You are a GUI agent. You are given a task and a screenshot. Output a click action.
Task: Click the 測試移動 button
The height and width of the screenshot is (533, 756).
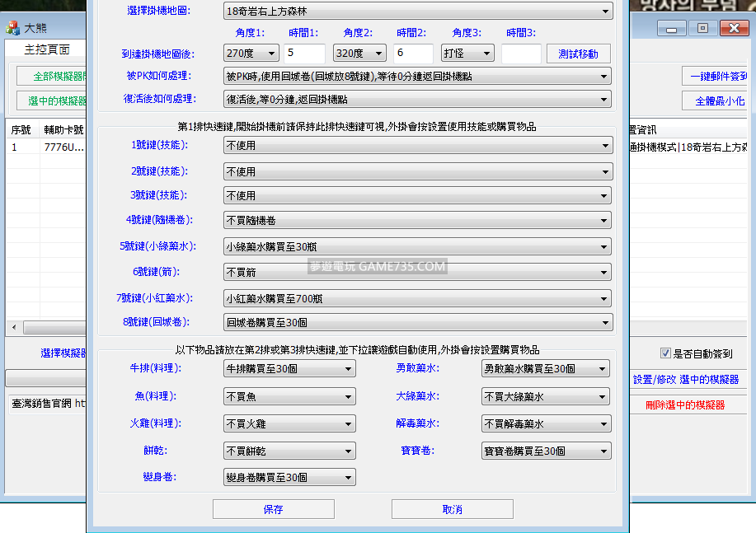(x=578, y=54)
